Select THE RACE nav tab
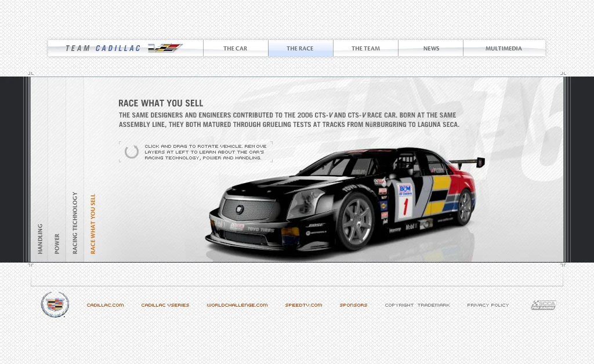The image size is (594, 364). [300, 49]
